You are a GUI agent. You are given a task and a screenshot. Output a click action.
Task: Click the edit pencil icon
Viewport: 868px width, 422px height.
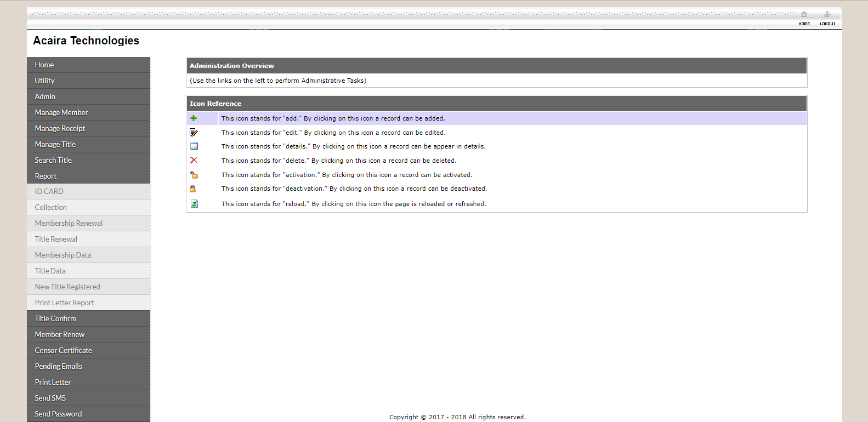pyautogui.click(x=194, y=133)
